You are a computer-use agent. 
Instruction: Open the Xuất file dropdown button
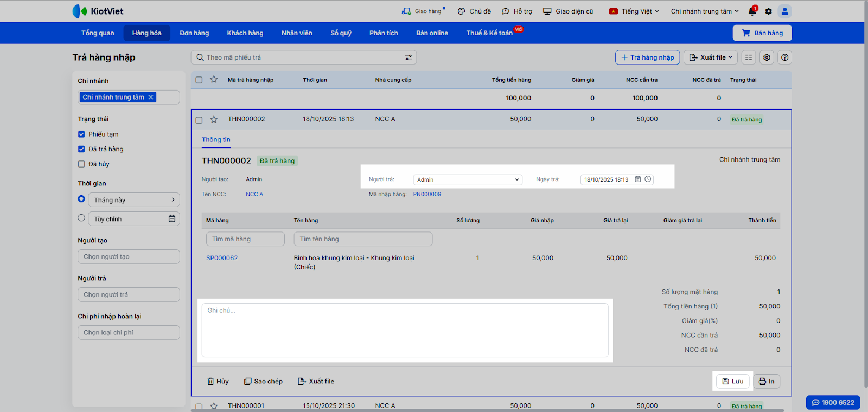point(711,57)
